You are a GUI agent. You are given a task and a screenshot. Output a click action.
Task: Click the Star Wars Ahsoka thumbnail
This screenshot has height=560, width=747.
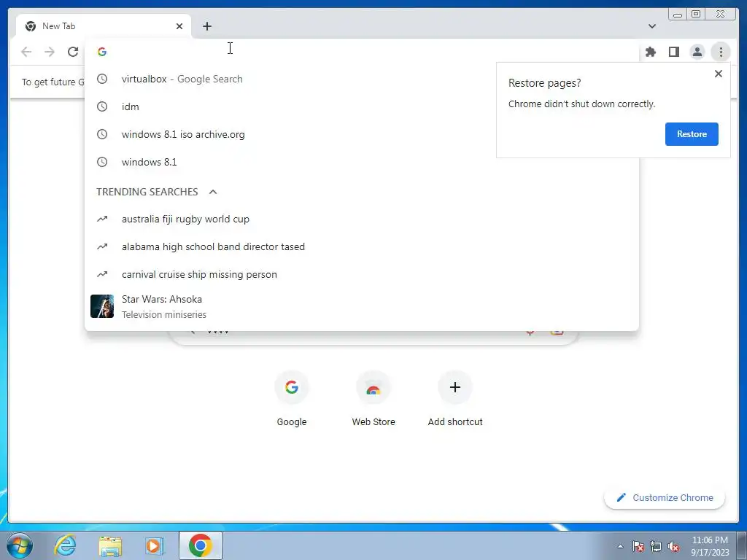(102, 306)
